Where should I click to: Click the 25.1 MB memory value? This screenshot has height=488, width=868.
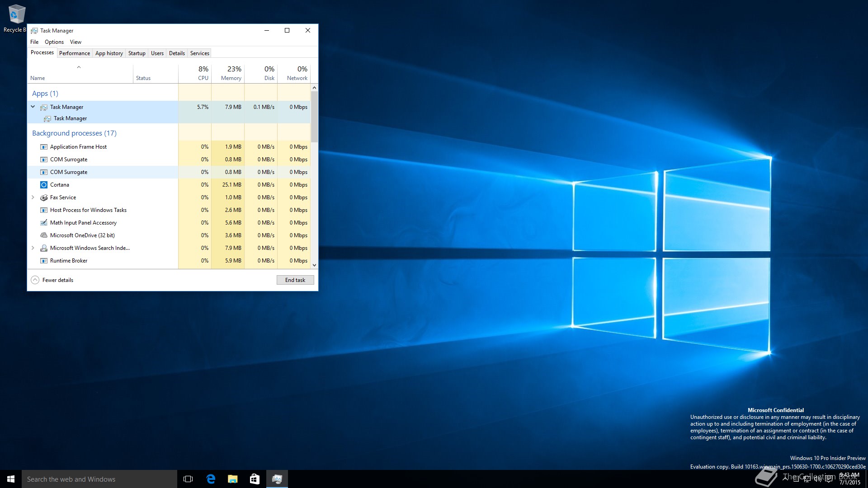[232, 185]
